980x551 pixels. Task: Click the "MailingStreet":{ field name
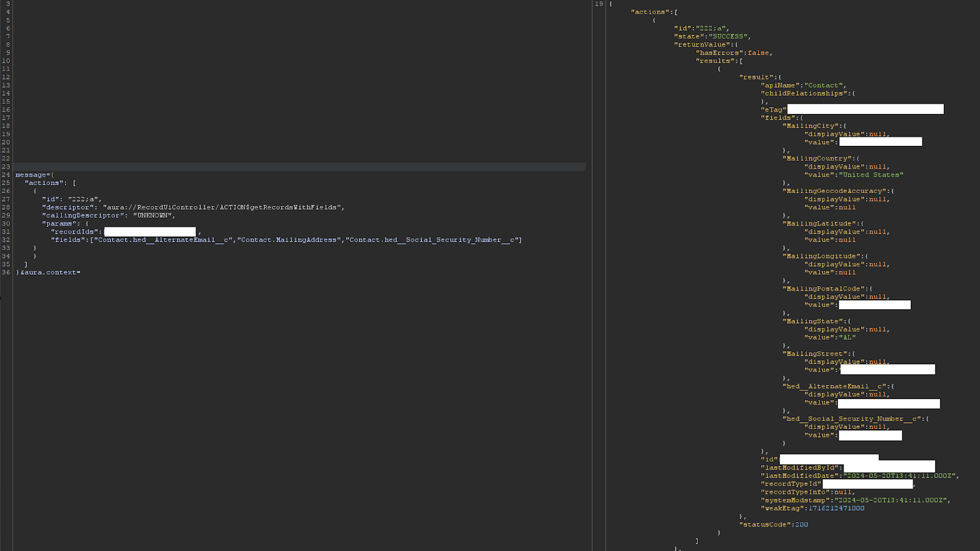click(x=819, y=354)
